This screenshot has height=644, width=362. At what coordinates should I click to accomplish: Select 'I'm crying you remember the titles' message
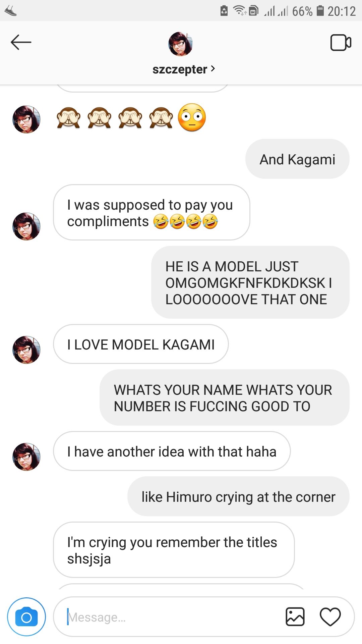[174, 550]
